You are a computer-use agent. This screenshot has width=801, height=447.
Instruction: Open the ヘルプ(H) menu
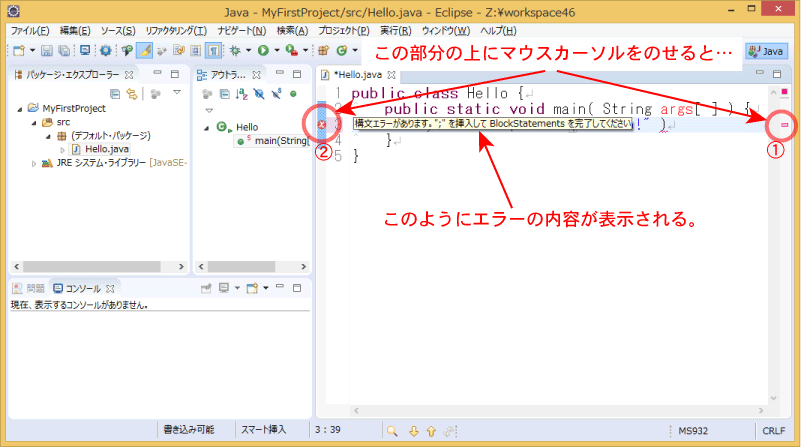click(x=499, y=31)
